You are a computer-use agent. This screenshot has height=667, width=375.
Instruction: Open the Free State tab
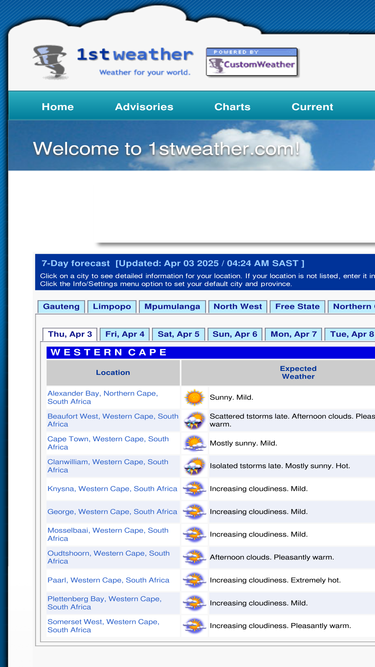[297, 307]
